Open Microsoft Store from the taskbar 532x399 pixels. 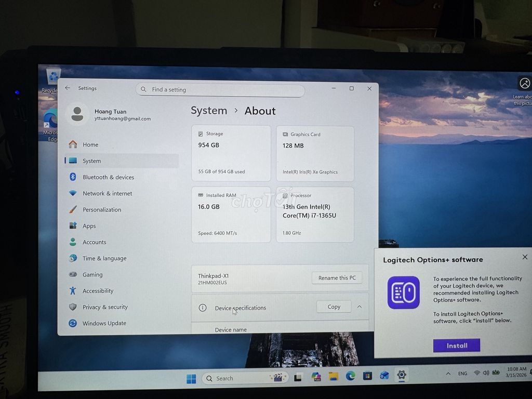coord(367,376)
